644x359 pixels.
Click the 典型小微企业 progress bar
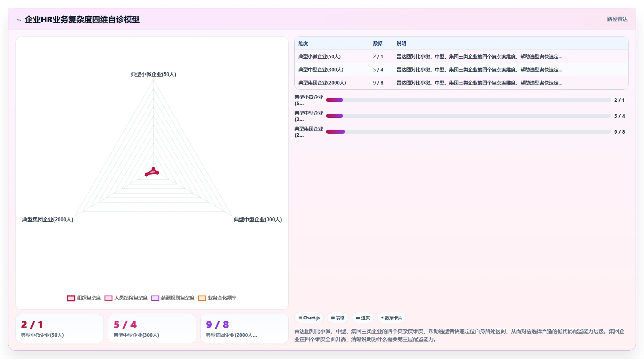pyautogui.click(x=468, y=100)
